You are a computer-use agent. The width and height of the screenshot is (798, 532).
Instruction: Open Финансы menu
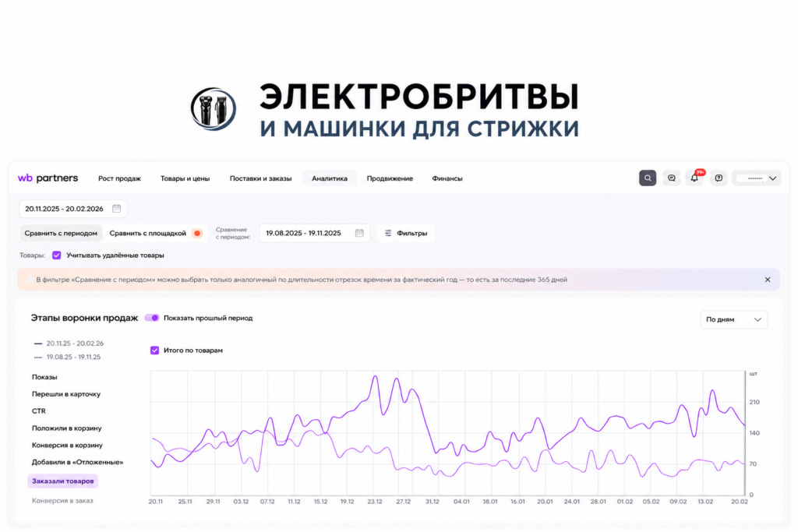[x=447, y=178]
